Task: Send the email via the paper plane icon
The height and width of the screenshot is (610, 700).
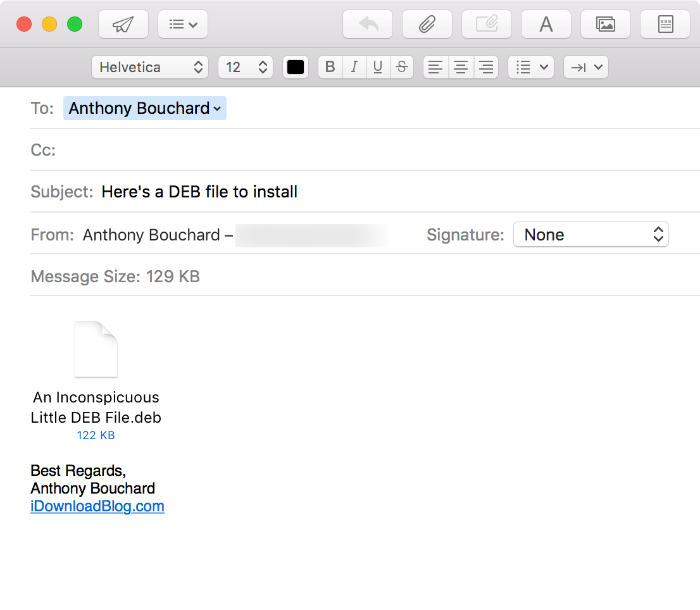Action: (x=123, y=24)
